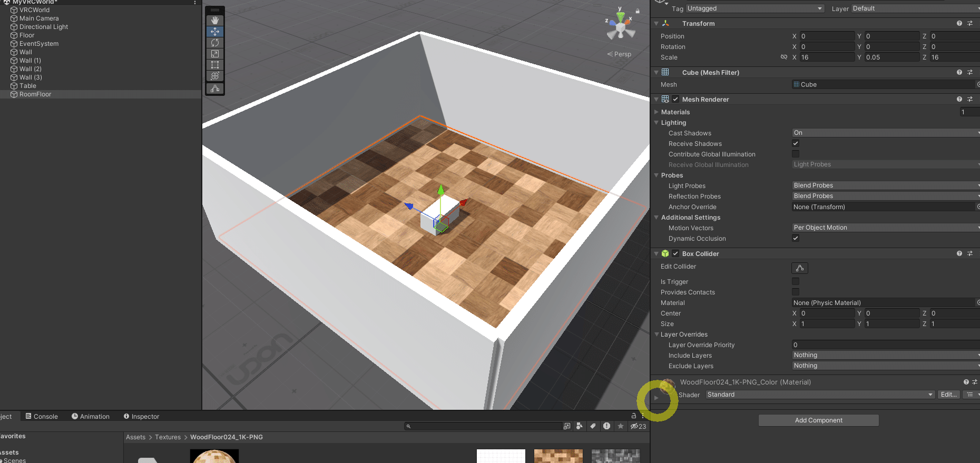Activate the Edit Collider scene tool
The width and height of the screenshot is (980, 463).
tap(215, 88)
